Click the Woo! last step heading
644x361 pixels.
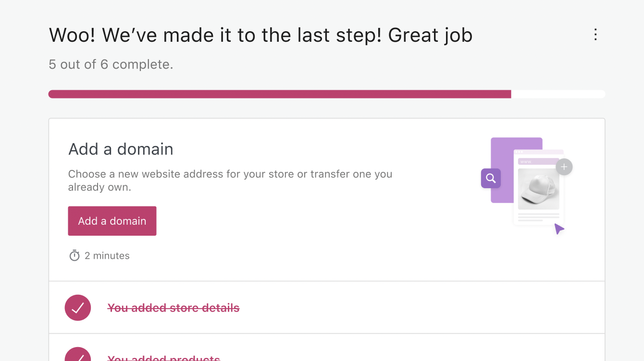pyautogui.click(x=260, y=35)
